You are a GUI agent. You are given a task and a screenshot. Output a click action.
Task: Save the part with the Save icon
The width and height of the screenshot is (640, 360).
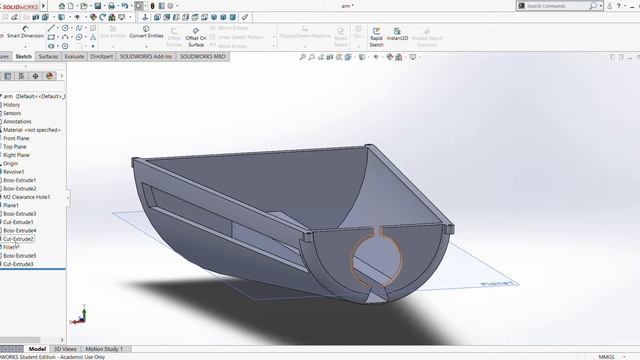point(98,6)
